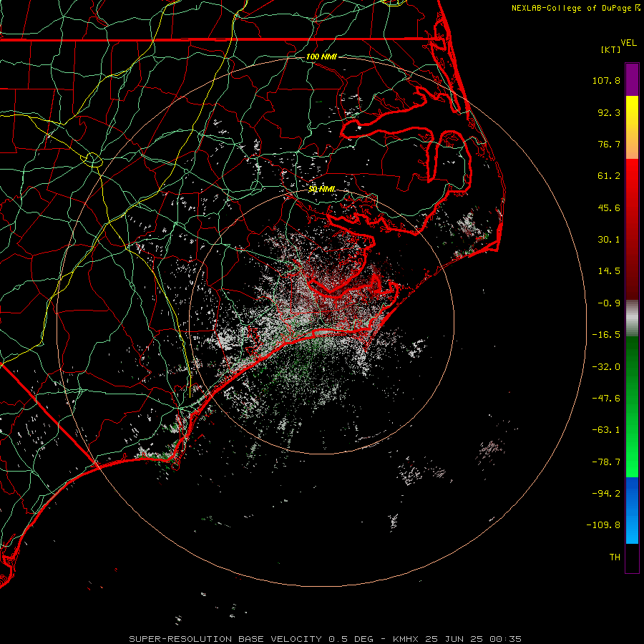Click the SUPER-RESOLUTION BASE VELOCITY product title
The width and height of the screenshot is (644, 644).
click(x=225, y=639)
